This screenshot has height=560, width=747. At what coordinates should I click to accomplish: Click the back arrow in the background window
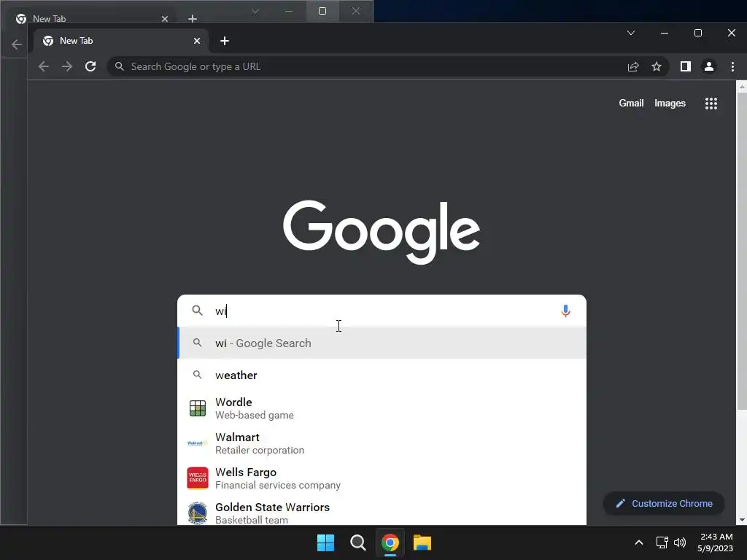click(x=17, y=44)
